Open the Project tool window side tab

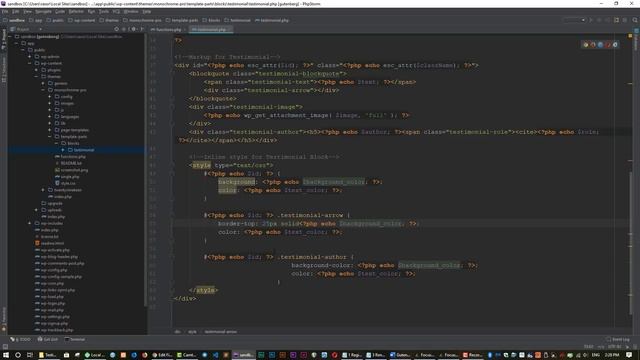tap(4, 40)
